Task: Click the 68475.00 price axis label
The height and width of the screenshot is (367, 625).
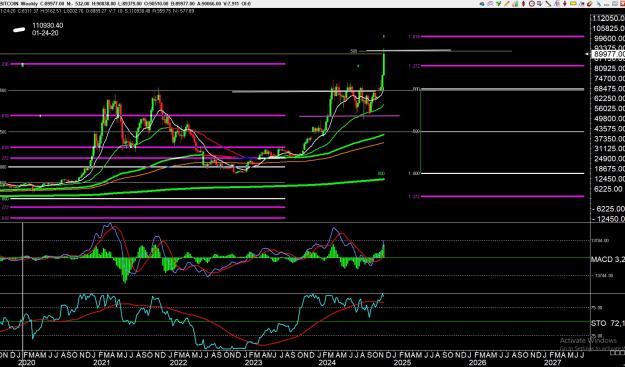Action: 609,88
